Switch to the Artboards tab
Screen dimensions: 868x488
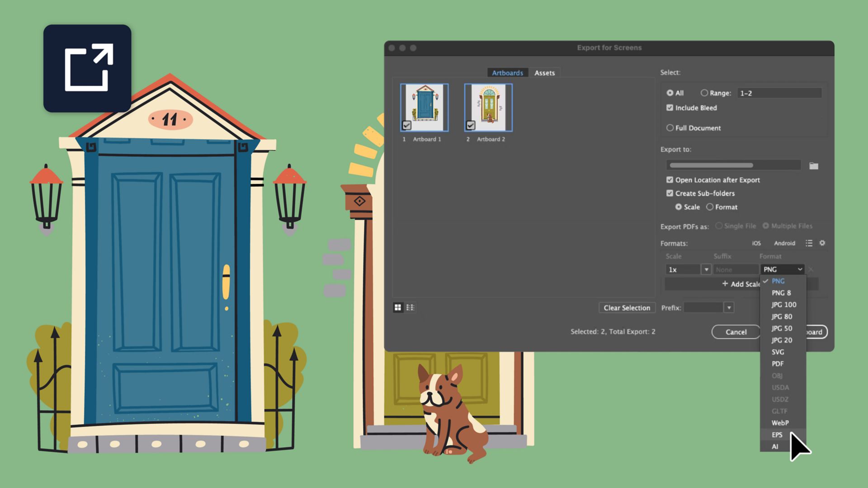[x=508, y=73]
